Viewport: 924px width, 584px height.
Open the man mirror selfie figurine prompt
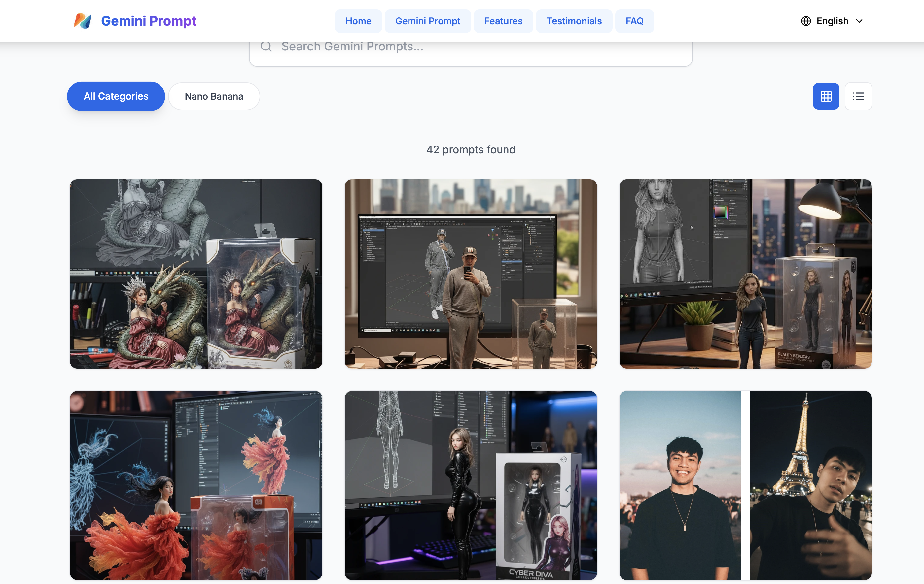471,274
